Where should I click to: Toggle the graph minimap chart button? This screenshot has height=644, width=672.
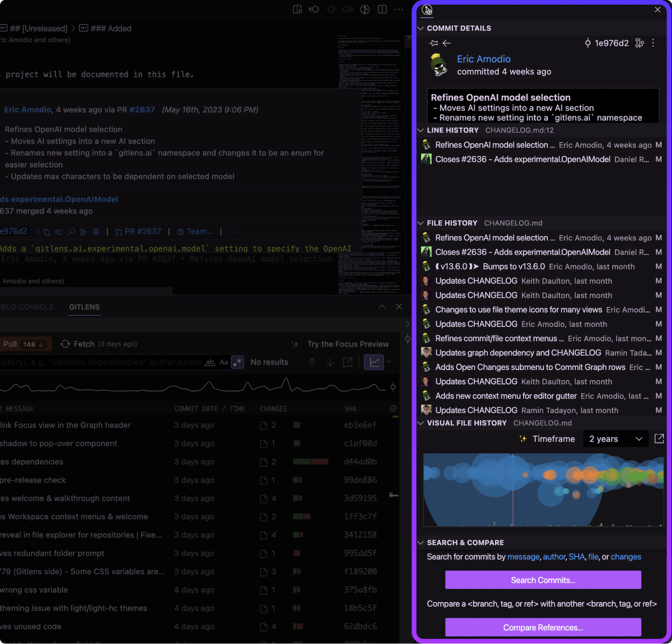[374, 362]
